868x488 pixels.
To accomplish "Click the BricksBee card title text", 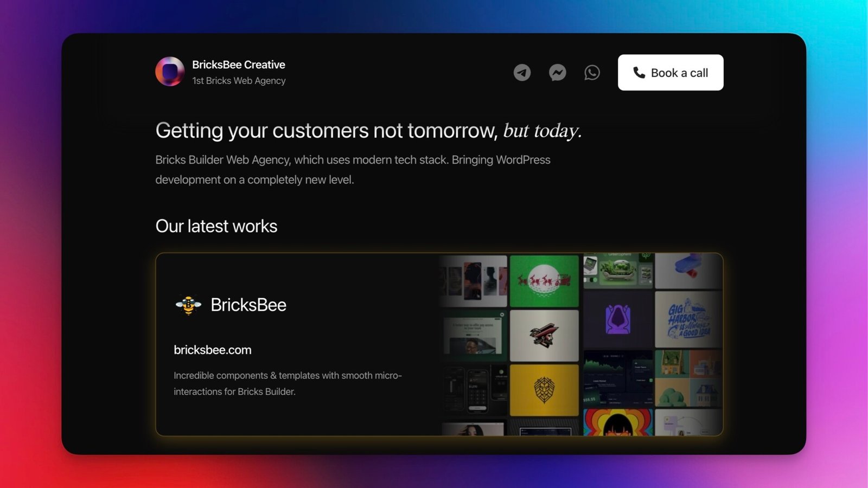I will coord(248,305).
